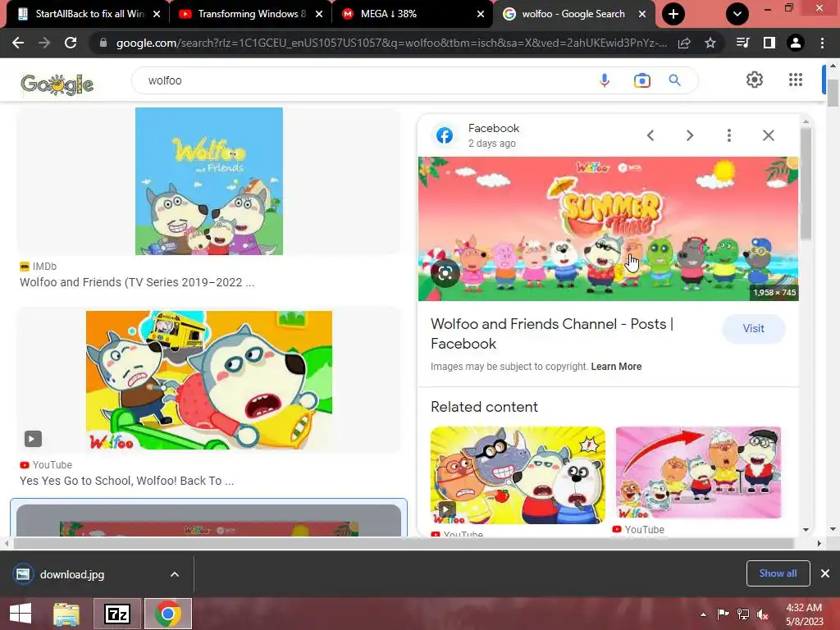This screenshot has width=840, height=630.
Task: Click the page horizontal scrollbar
Action: (403, 543)
